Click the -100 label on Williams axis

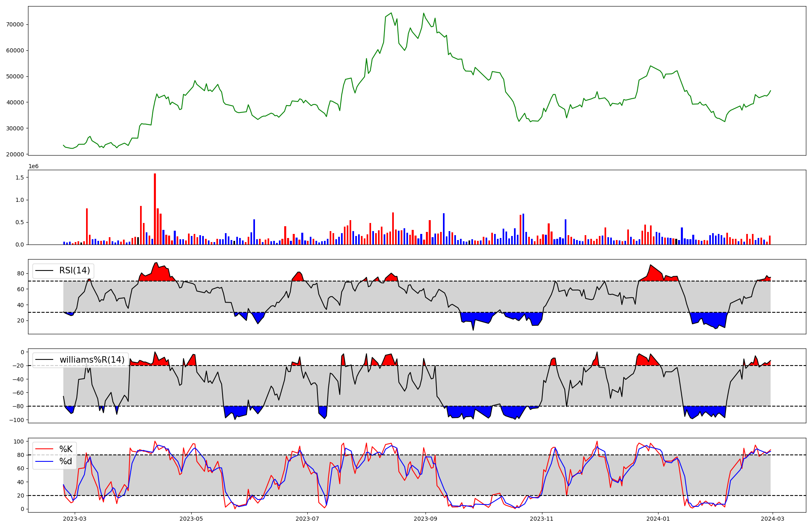tap(17, 420)
